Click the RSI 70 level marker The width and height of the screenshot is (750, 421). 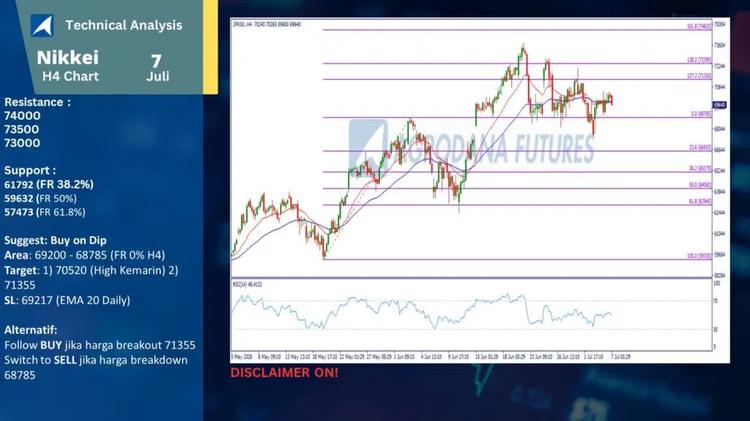tap(716, 301)
